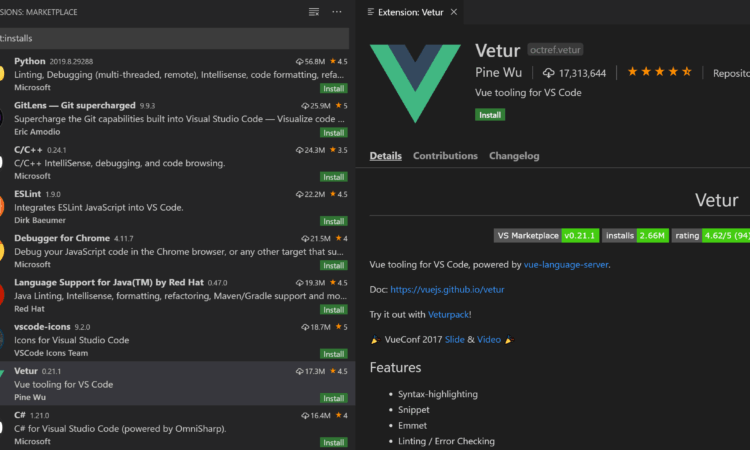This screenshot has height=450, width=750.
Task: Open the Repository link in Vetur header
Action: point(731,73)
